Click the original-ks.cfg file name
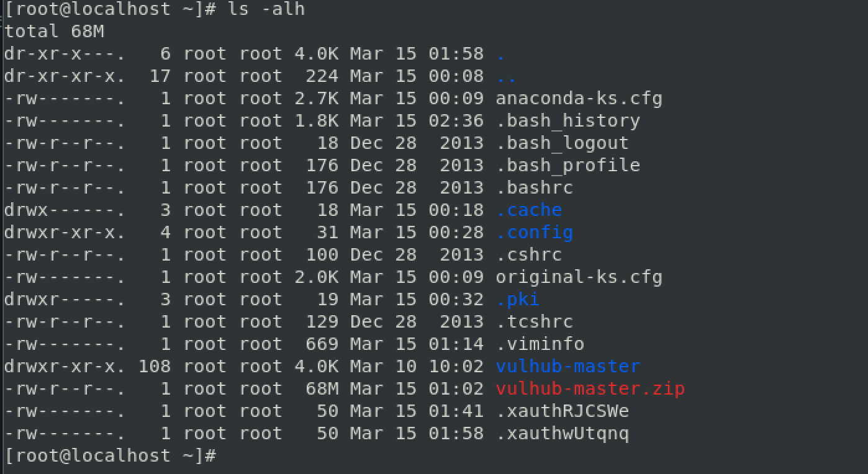This screenshot has width=868, height=474. pos(579,277)
